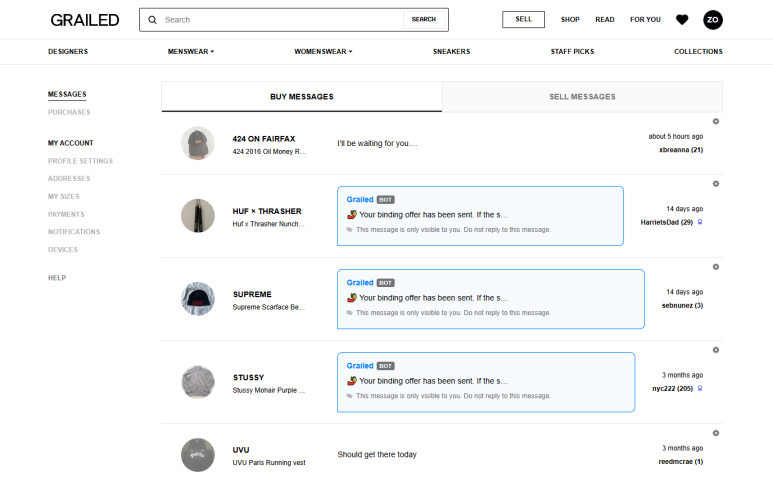Open Addresses in the sidebar
The height and width of the screenshot is (478, 773).
click(x=69, y=178)
